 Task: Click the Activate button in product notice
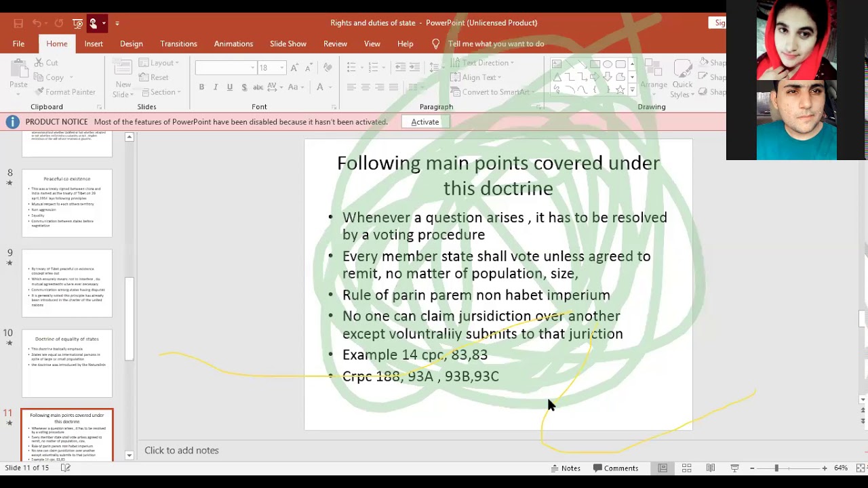pos(425,122)
